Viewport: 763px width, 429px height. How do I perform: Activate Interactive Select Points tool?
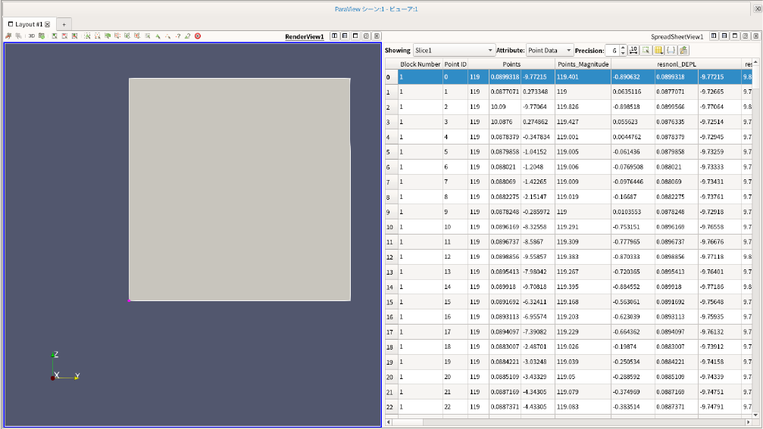point(167,36)
